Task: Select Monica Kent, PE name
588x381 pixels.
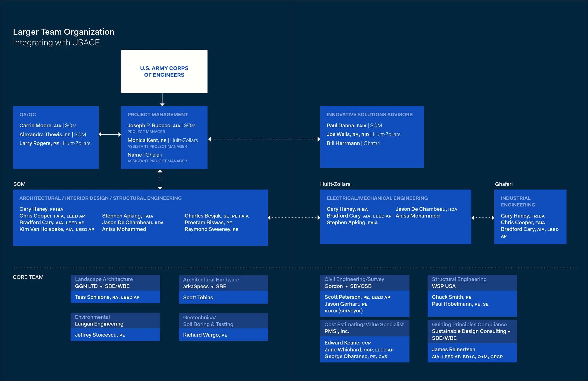Action: coord(147,140)
